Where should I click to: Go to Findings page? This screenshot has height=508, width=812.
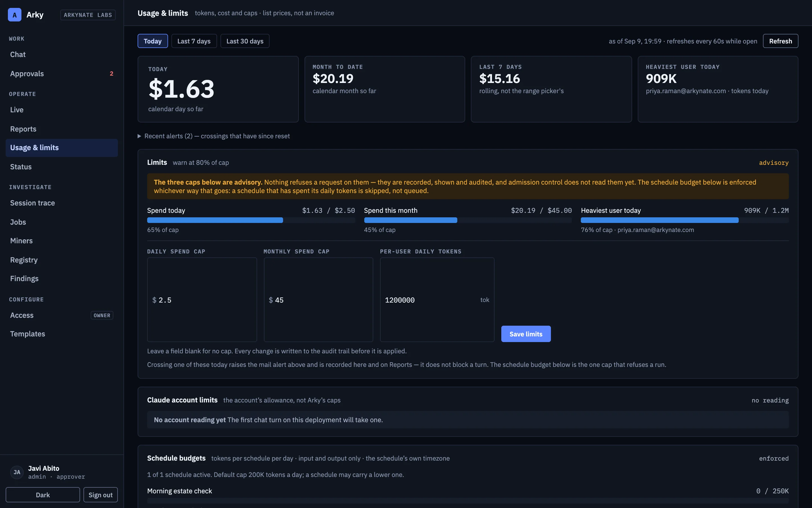[62, 279]
